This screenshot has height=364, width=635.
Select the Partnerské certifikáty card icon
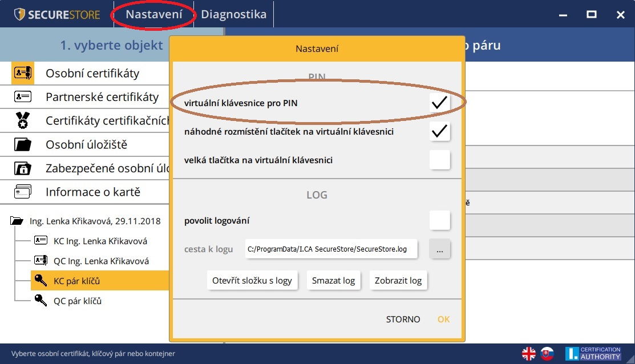click(x=22, y=97)
